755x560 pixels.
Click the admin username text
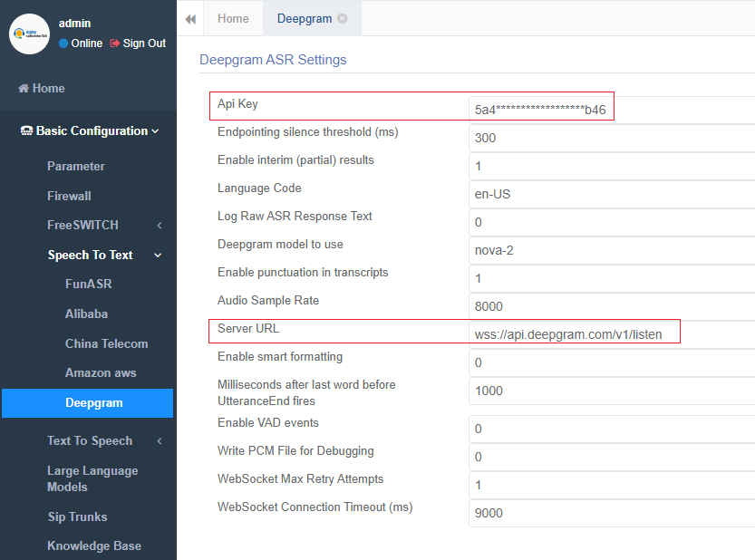tap(74, 24)
